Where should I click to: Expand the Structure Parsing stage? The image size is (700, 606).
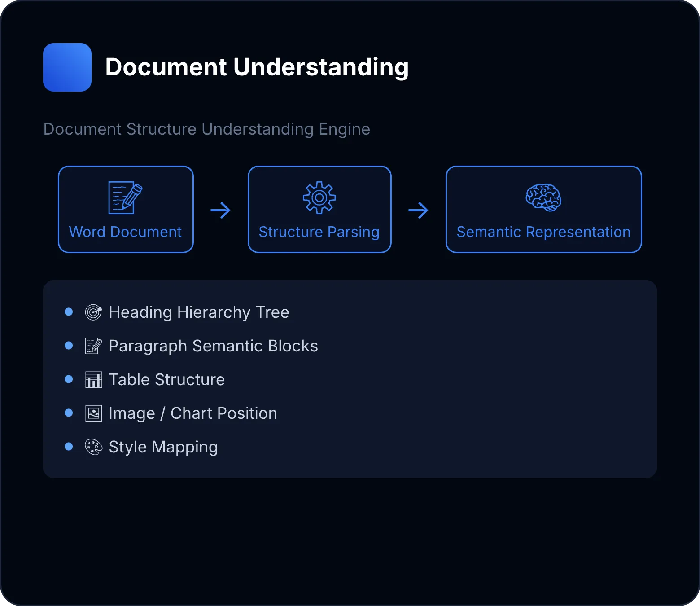point(319,209)
